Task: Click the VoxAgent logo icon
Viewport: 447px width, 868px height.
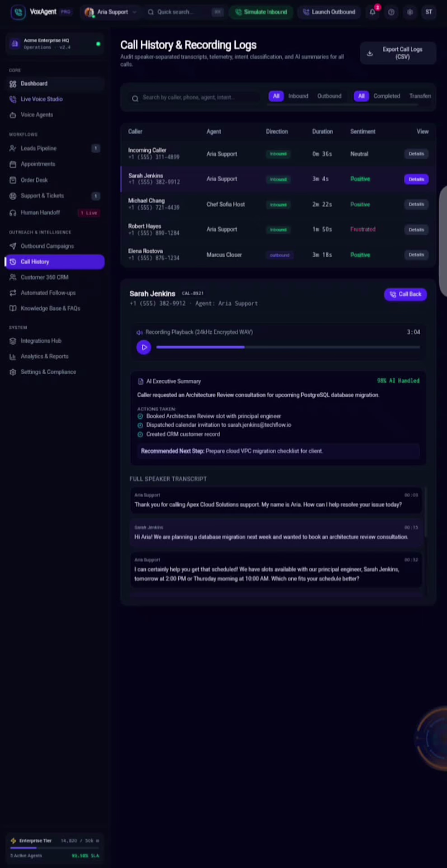Action: point(18,12)
